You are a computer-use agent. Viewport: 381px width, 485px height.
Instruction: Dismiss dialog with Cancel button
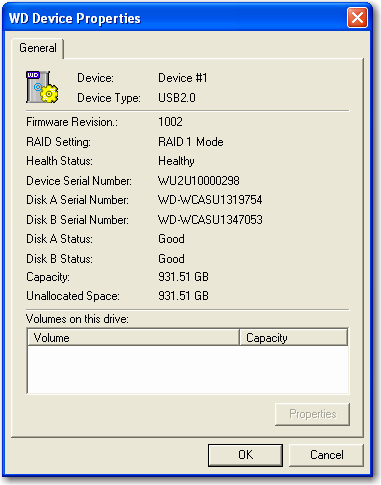click(326, 455)
